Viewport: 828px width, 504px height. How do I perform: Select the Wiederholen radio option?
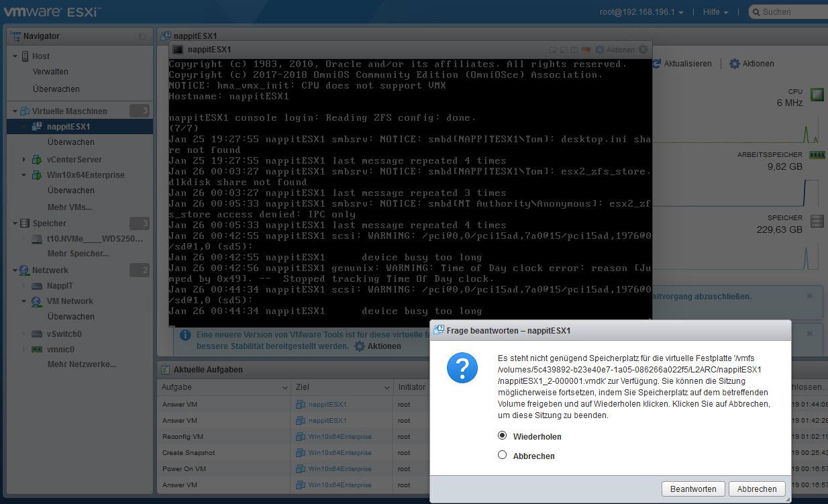pos(502,436)
